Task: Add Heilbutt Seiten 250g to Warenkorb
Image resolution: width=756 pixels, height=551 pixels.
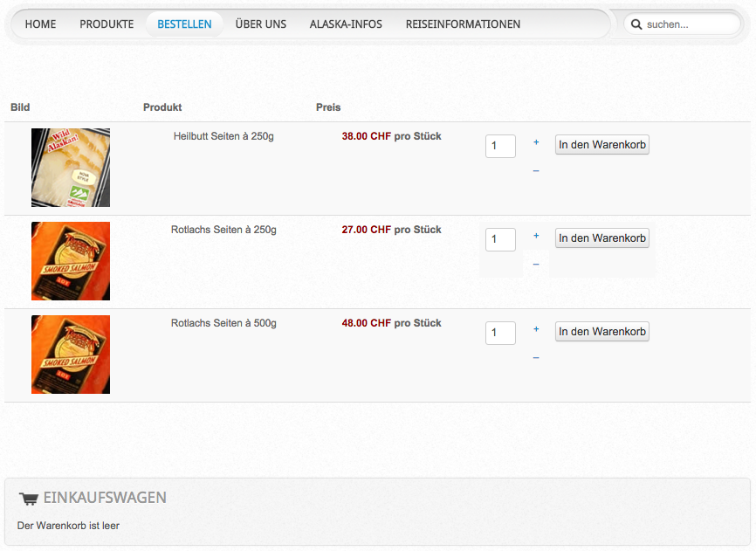Action: (602, 145)
